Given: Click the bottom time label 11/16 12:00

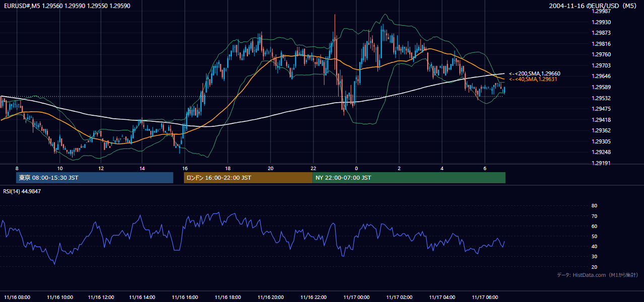Looking at the screenshot, I should pyautogui.click(x=101, y=297).
